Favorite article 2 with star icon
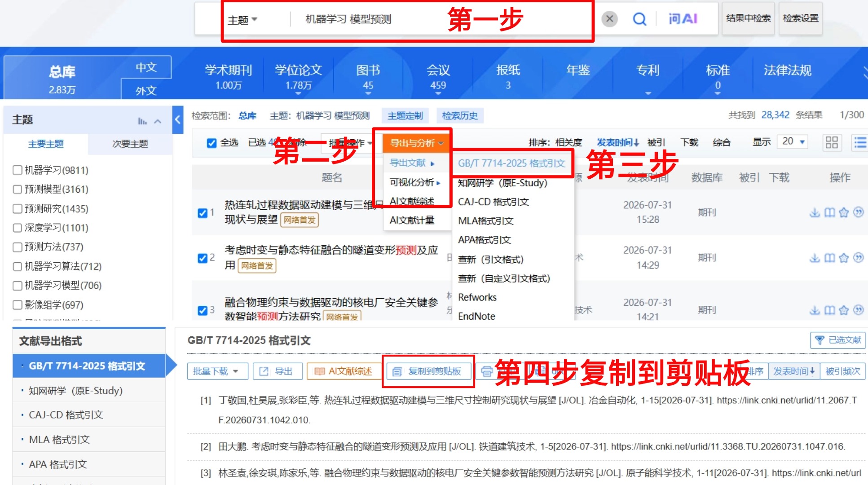868x485 pixels. click(x=844, y=258)
